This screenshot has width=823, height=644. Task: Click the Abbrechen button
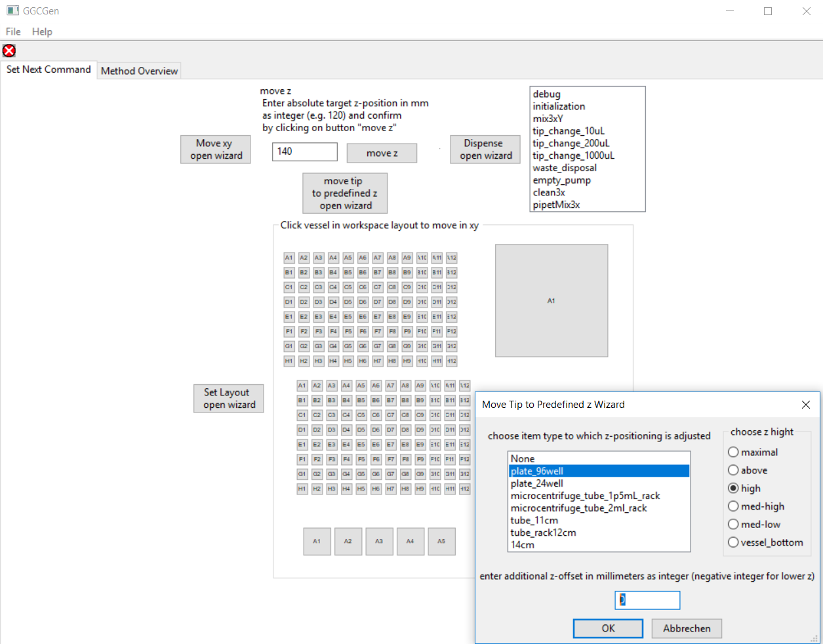click(x=687, y=628)
